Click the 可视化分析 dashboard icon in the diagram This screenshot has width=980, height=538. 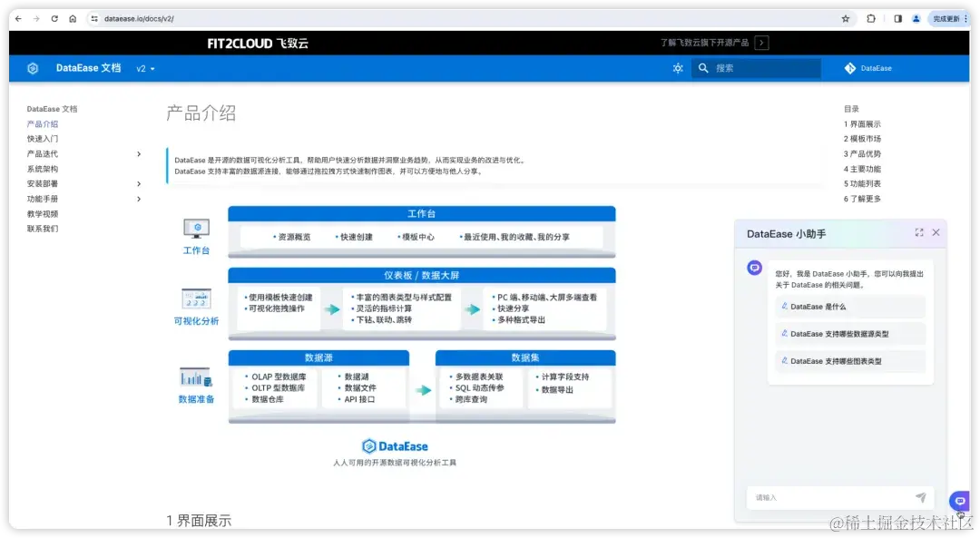point(196,298)
